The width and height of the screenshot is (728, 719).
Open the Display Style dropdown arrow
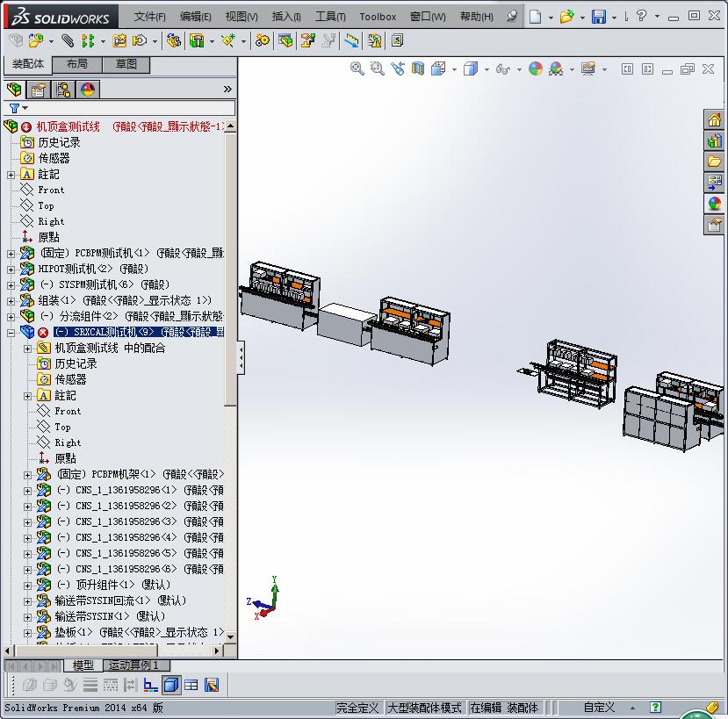coord(487,69)
